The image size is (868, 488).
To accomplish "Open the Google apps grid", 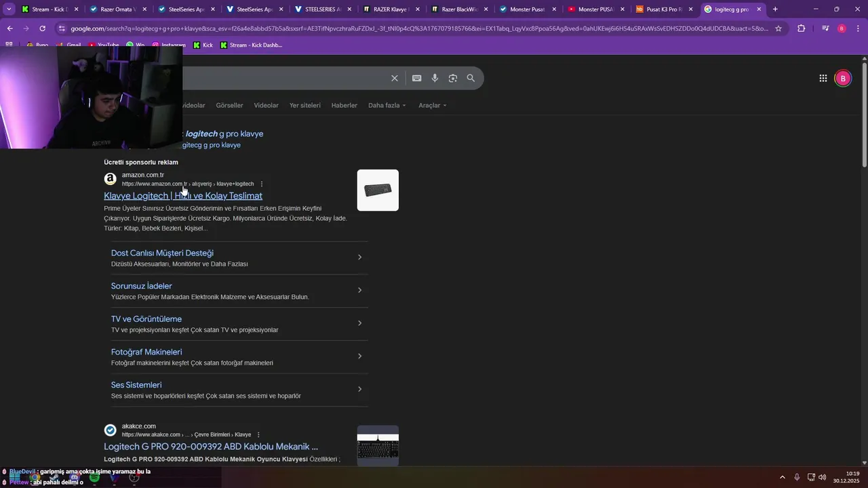I will click(x=823, y=78).
